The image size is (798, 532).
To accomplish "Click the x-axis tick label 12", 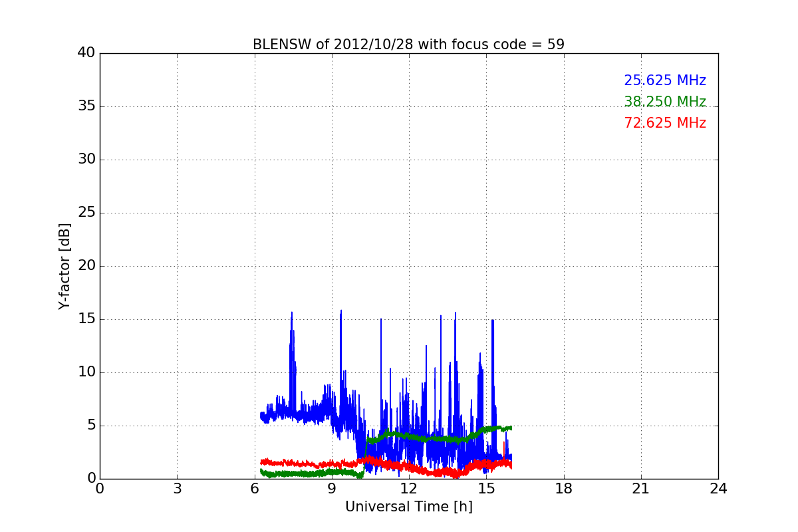I will [409, 489].
